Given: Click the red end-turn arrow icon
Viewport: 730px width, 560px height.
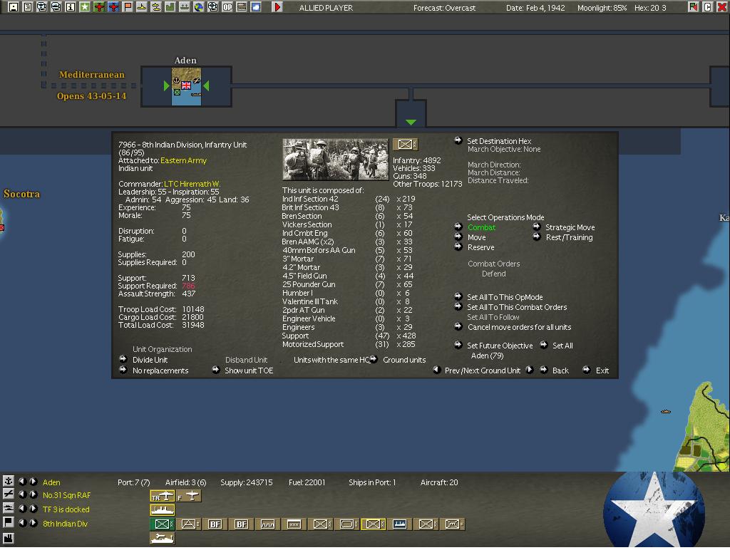Looking at the screenshot, I should 277,7.
